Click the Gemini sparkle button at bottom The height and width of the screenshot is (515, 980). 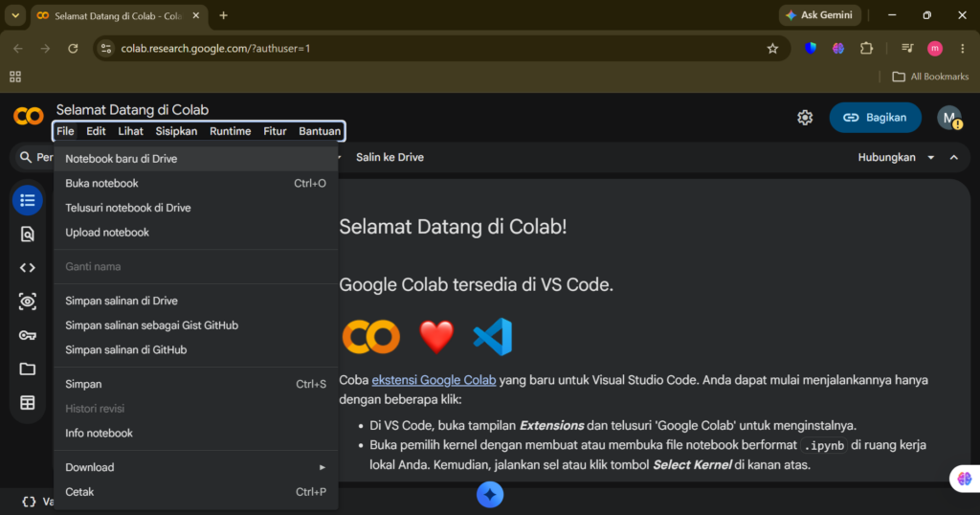[x=490, y=495]
